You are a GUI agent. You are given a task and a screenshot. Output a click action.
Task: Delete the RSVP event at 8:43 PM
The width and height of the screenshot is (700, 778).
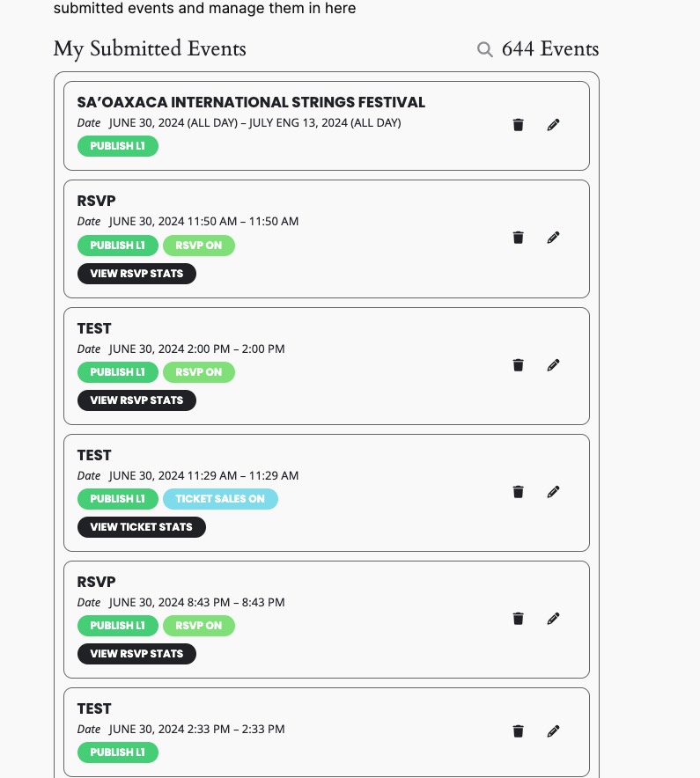pyautogui.click(x=518, y=618)
